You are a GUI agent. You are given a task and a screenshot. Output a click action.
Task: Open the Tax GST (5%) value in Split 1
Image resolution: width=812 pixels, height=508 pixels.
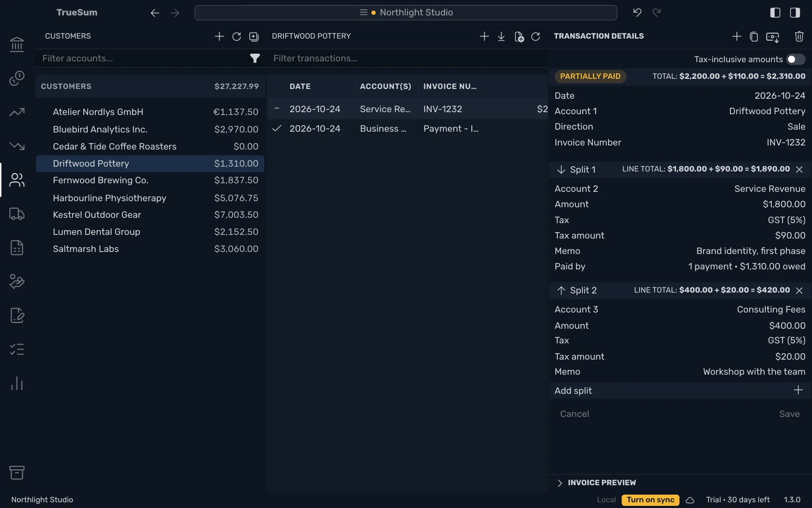[x=786, y=220]
